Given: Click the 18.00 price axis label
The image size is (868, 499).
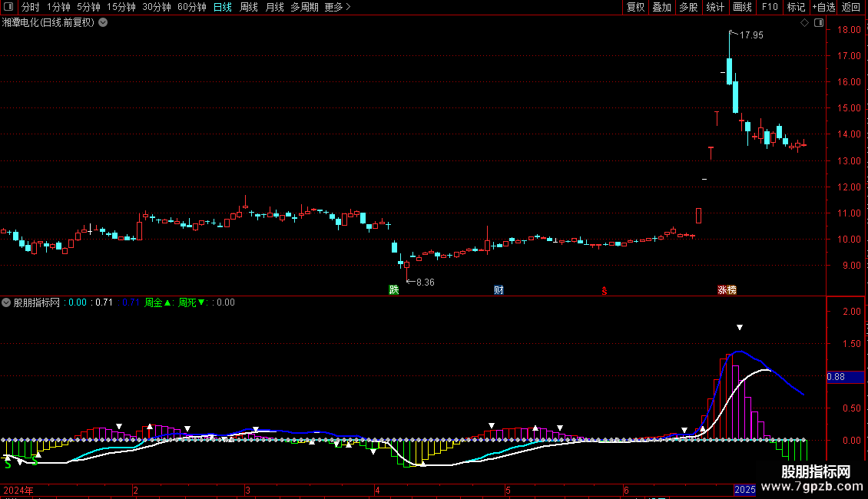Looking at the screenshot, I should click(x=849, y=29).
